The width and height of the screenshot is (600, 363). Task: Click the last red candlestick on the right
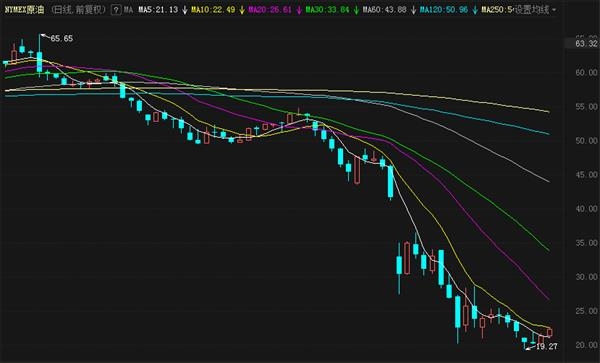click(550, 332)
